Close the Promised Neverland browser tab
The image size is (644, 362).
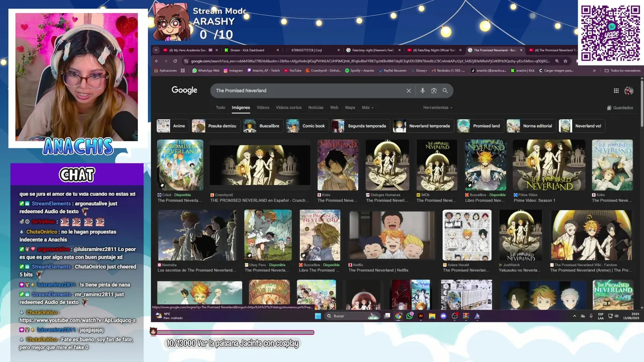coord(521,50)
